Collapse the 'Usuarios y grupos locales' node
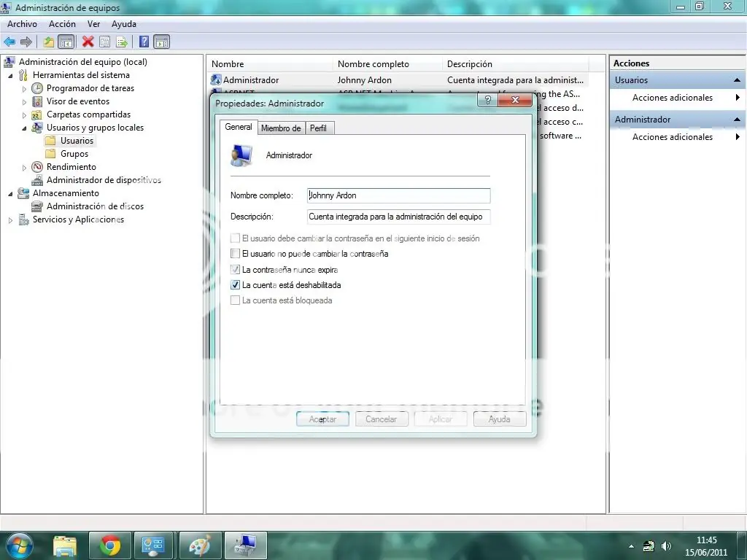 pyautogui.click(x=24, y=128)
